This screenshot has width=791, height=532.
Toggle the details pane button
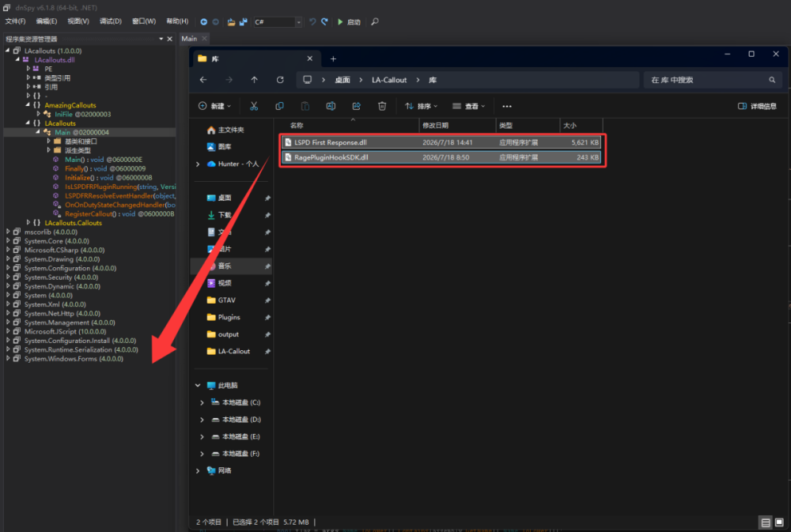pos(757,106)
